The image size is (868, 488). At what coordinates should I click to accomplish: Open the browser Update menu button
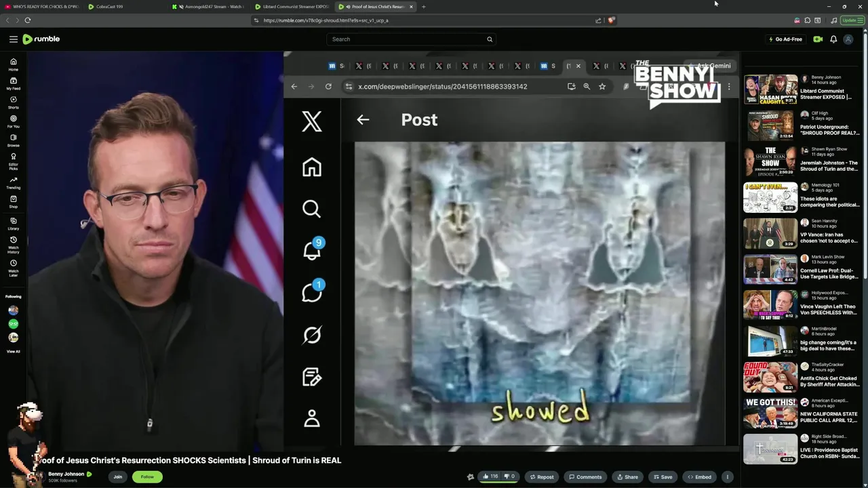tap(851, 20)
